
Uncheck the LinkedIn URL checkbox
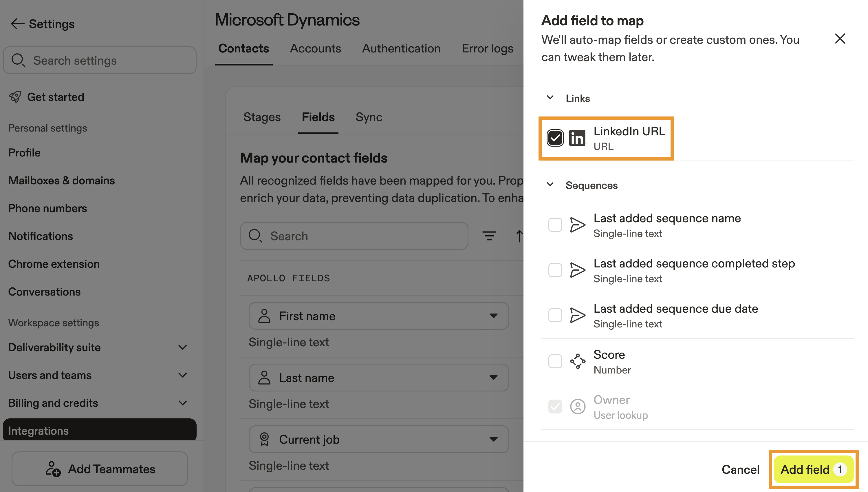click(555, 138)
